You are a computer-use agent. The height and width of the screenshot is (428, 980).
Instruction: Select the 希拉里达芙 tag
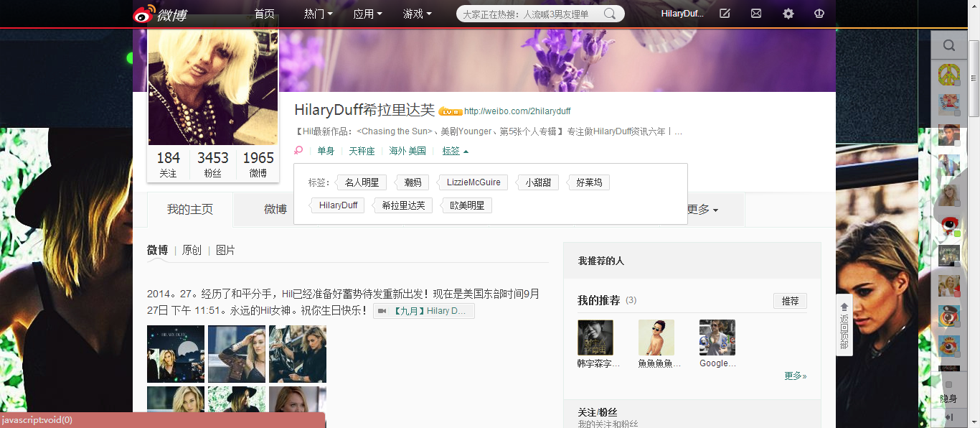(x=402, y=205)
